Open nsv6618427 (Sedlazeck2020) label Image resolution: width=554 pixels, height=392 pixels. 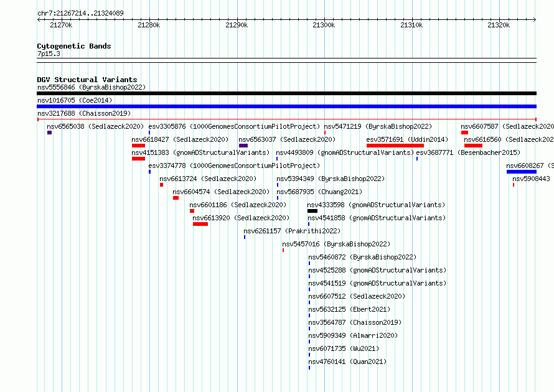pyautogui.click(x=180, y=139)
